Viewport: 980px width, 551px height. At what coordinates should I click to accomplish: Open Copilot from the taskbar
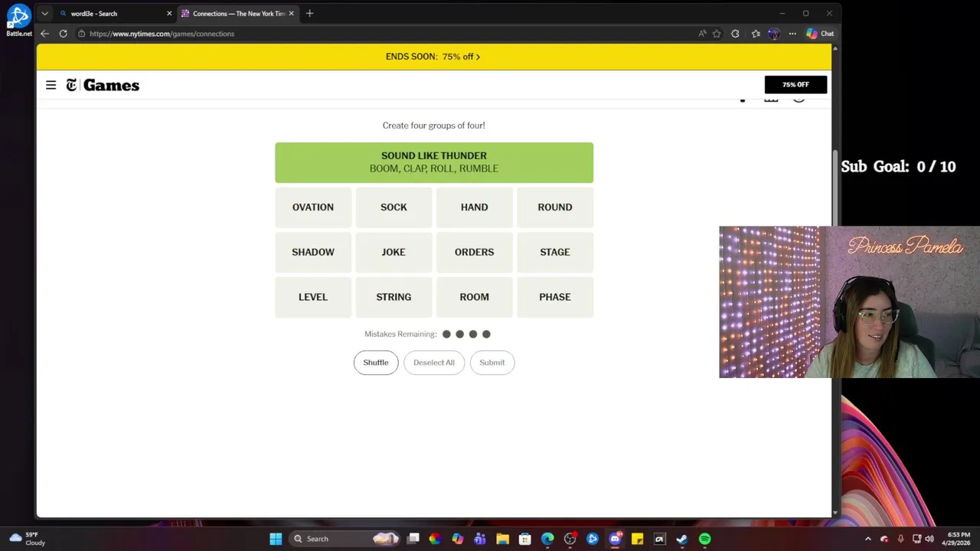tap(457, 539)
